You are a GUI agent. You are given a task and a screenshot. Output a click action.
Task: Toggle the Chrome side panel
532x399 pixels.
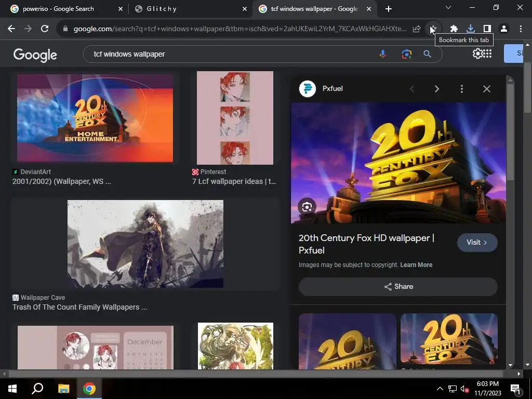[487, 29]
